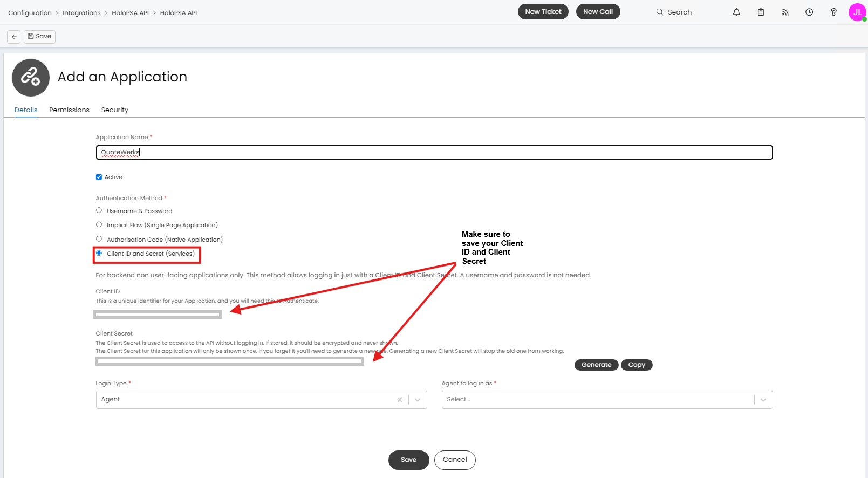The image size is (868, 478).
Task: Go back using the arrow button
Action: 14,37
